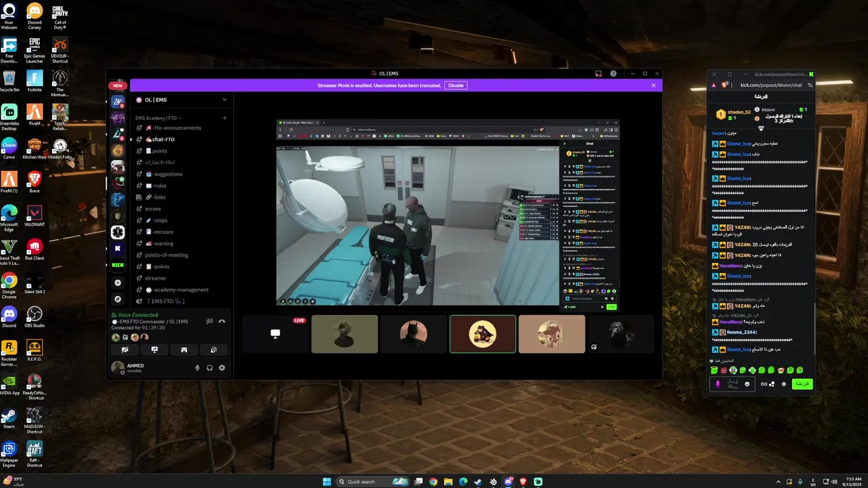This screenshot has width=868, height=488.
Task: Open Discord help question-mark icon
Action: click(x=614, y=73)
